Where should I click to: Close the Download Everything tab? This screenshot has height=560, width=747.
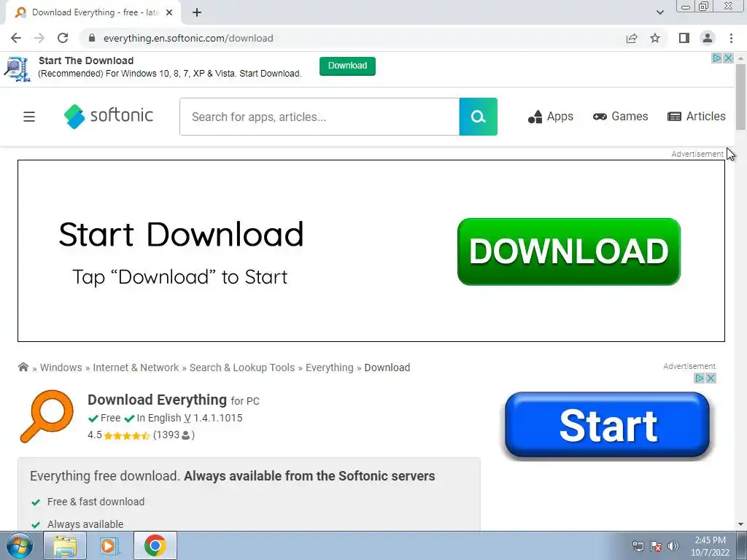tap(169, 12)
